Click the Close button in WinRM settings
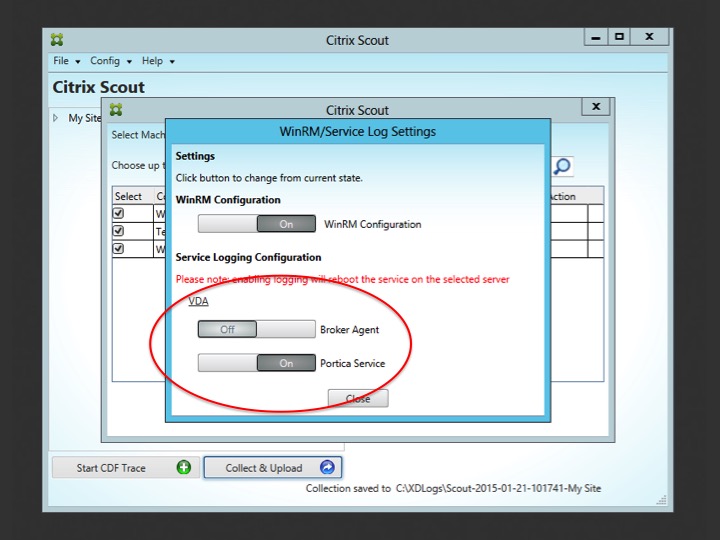The image size is (720, 540). (358, 398)
